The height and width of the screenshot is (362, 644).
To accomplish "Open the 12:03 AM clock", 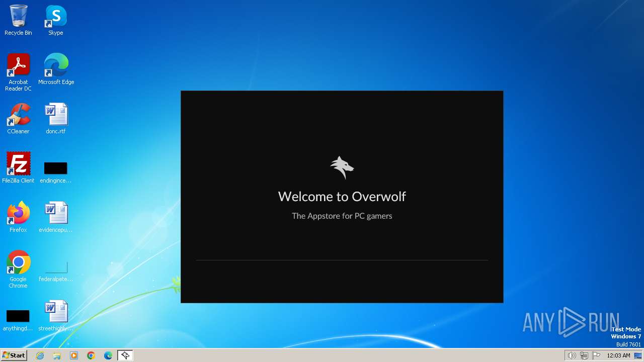I will pyautogui.click(x=618, y=355).
